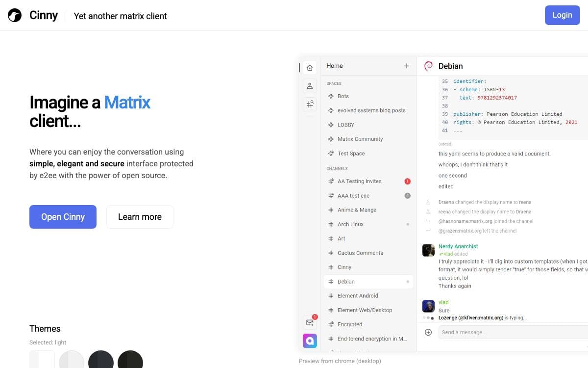Select the highlighted Debian channel row
Screen dimensions: 588x368
[x=368, y=282]
